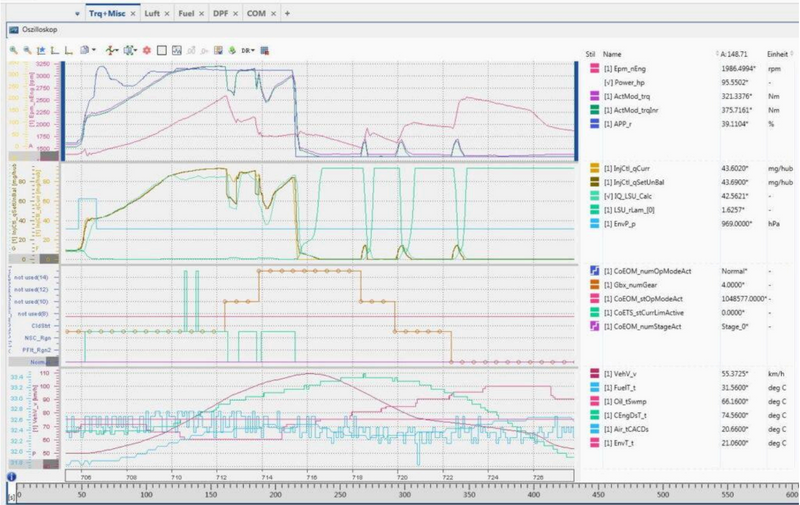The height and width of the screenshot is (505, 800).
Task: Sort by the Name column header
Action: click(613, 53)
